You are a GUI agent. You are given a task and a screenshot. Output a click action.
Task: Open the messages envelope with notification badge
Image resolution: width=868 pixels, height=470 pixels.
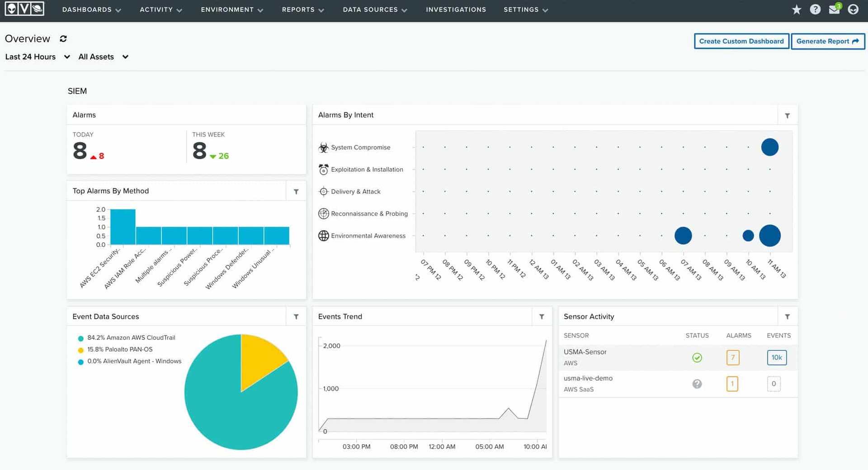click(x=834, y=9)
